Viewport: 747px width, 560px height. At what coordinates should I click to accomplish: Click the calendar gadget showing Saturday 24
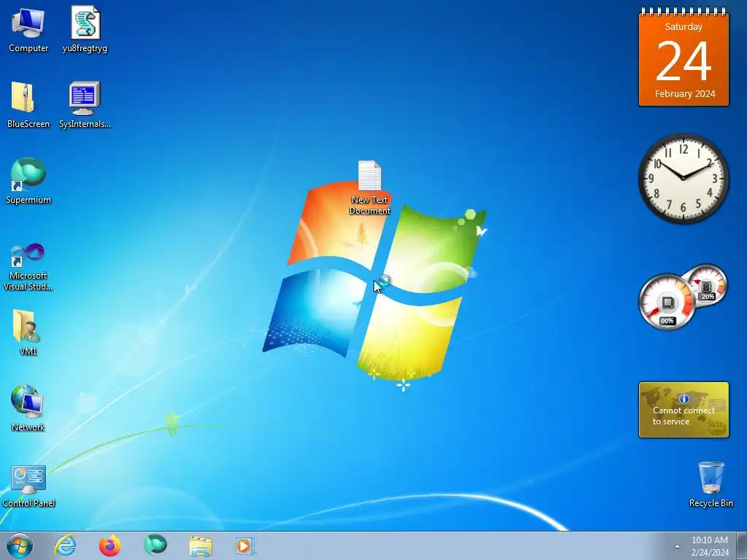tap(684, 57)
